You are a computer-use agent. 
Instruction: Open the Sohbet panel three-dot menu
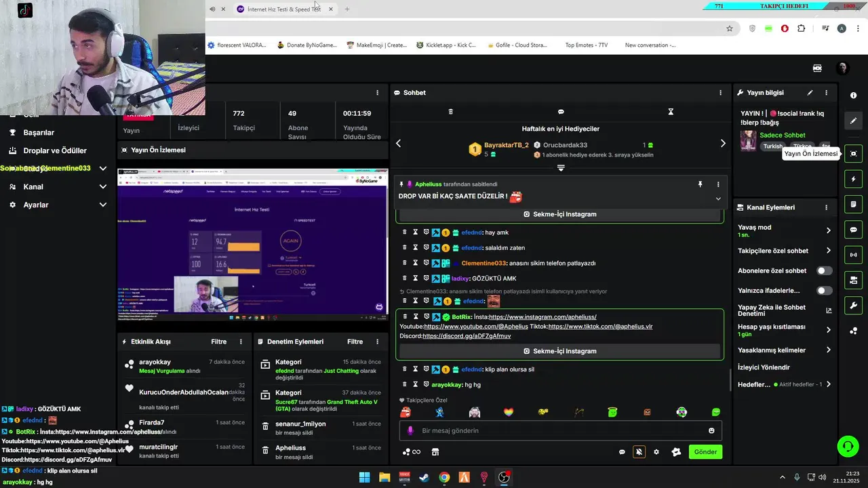coord(721,92)
